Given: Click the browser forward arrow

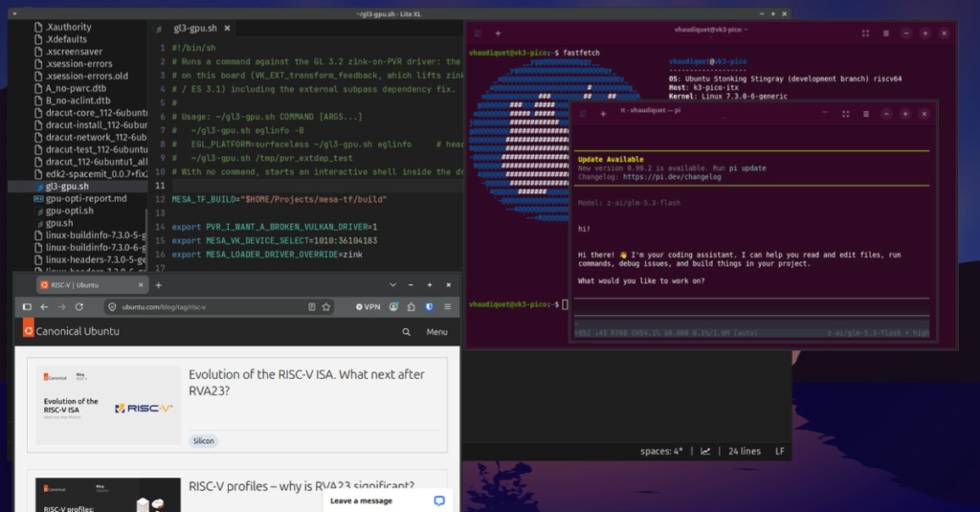Looking at the screenshot, I should tap(61, 307).
